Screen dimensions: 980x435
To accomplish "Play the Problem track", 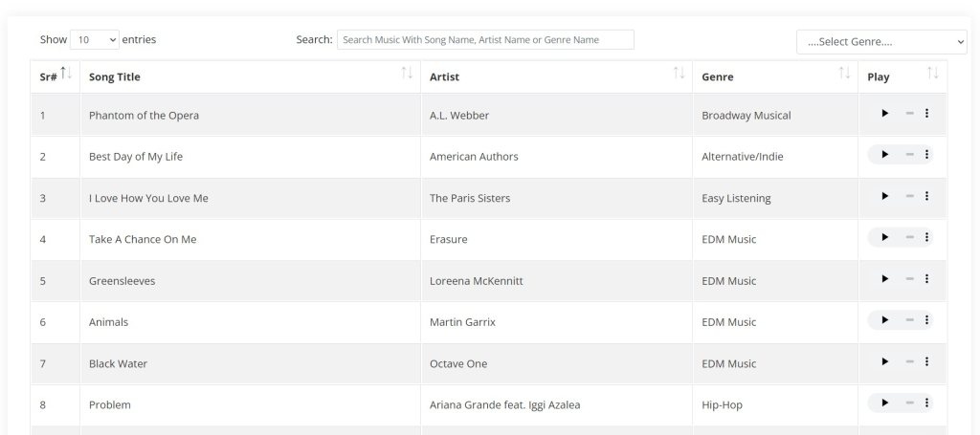I will 884,402.
